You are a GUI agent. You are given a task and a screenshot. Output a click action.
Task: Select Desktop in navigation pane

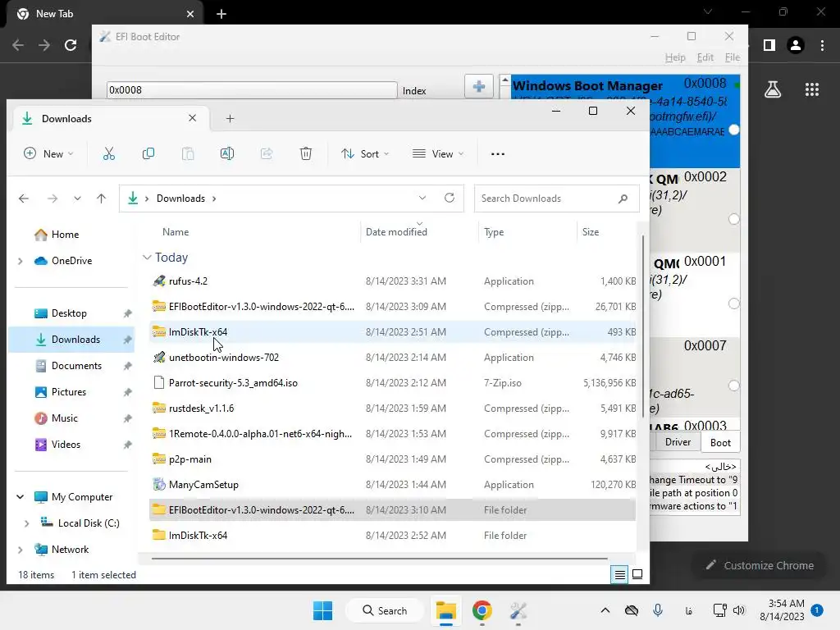(x=69, y=313)
